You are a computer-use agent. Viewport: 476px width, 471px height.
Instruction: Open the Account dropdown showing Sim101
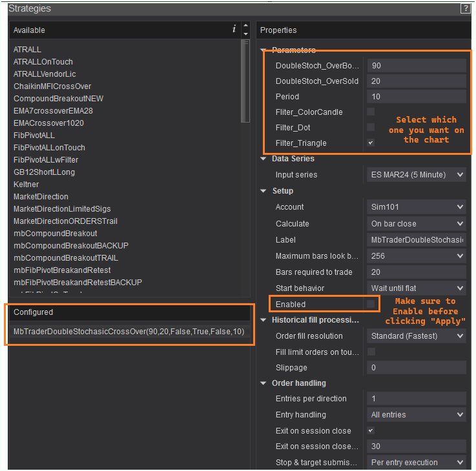point(416,207)
